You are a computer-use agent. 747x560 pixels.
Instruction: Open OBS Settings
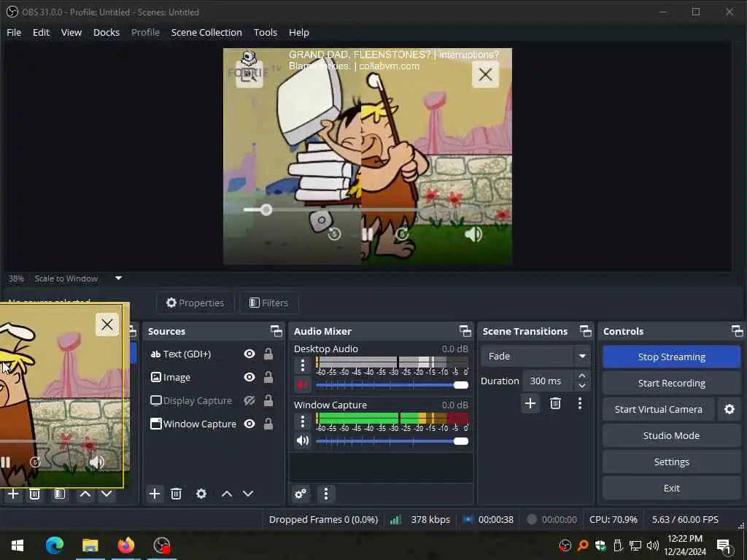(671, 462)
